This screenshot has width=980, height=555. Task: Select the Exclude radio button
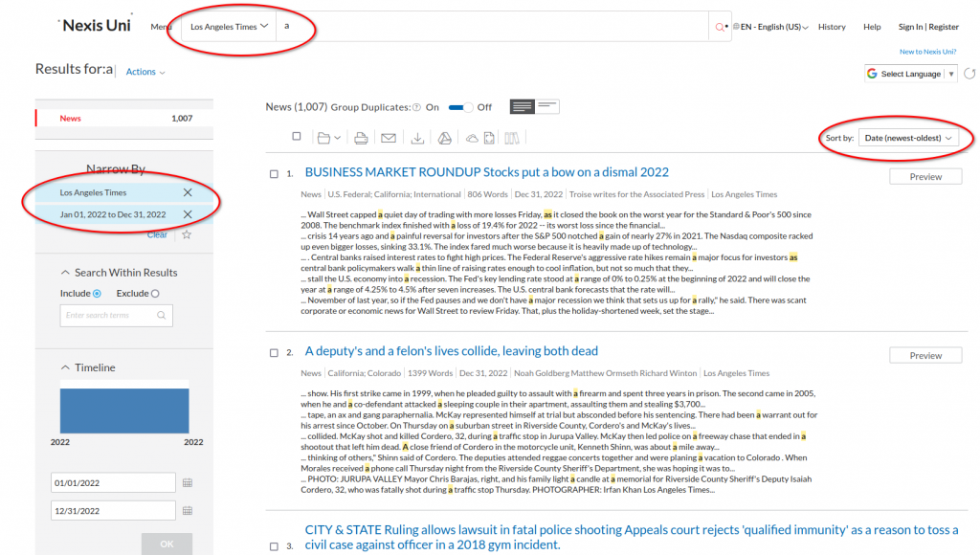pos(155,294)
